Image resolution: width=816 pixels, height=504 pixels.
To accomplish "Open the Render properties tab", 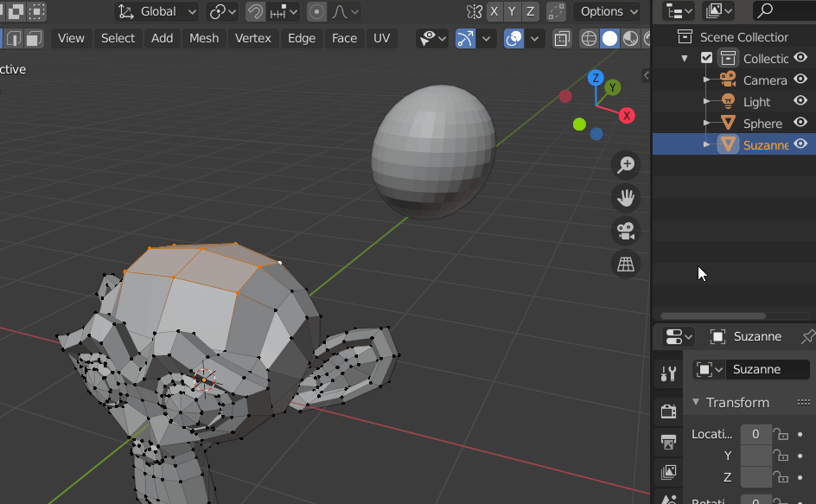I will point(668,411).
